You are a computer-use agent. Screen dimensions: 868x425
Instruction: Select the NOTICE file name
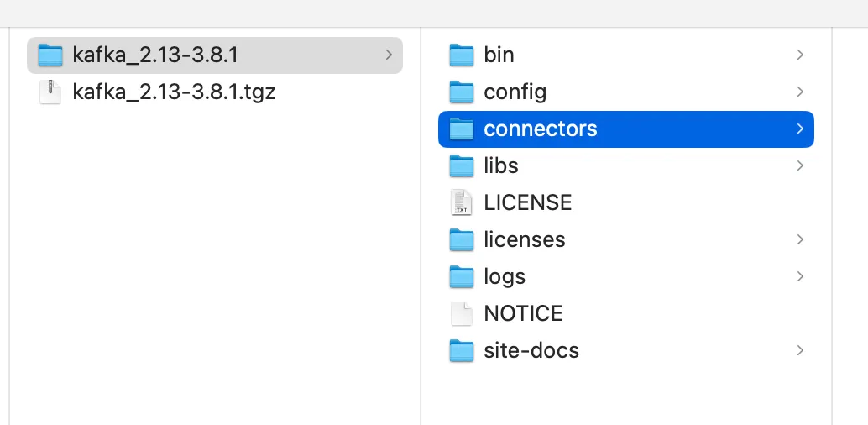tap(523, 313)
